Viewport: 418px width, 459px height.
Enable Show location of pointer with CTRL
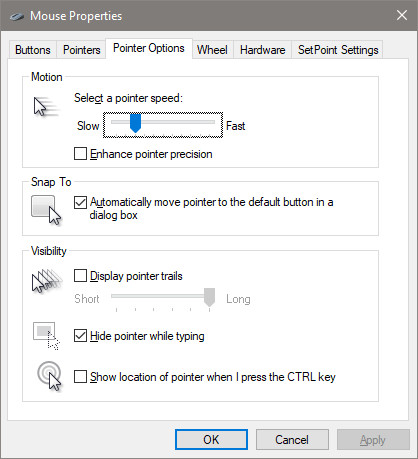point(80,377)
